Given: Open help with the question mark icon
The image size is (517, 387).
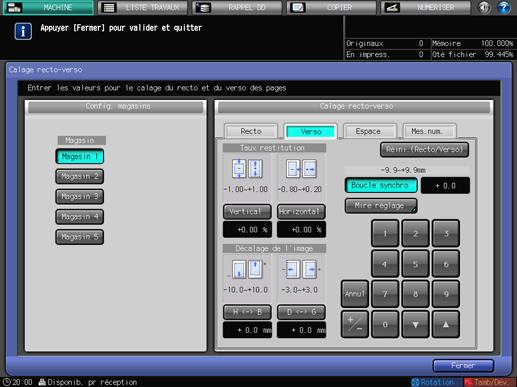Looking at the screenshot, I should [504, 7].
